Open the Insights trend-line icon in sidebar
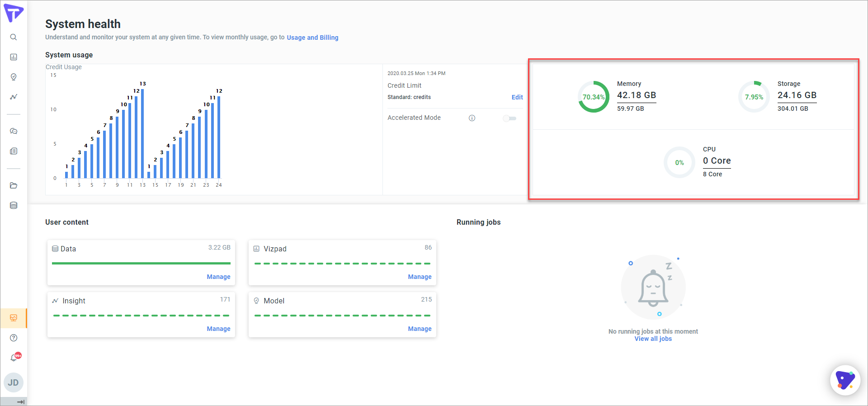This screenshot has height=406, width=868. point(14,97)
